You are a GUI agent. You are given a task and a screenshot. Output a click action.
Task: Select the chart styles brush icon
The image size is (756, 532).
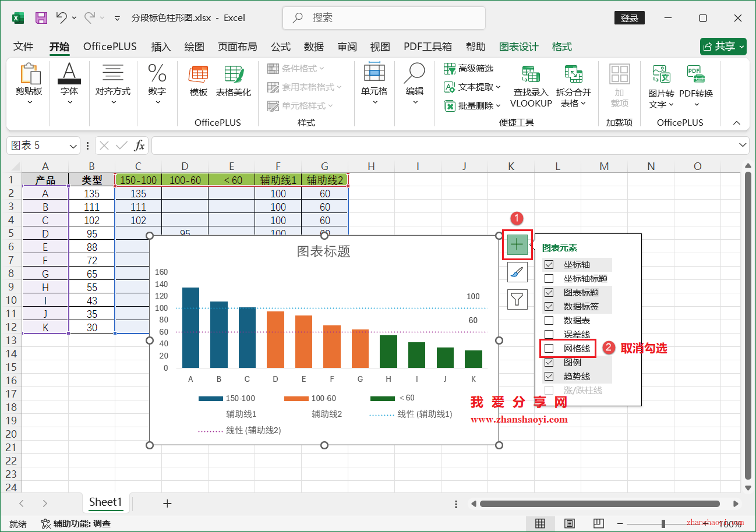pos(517,272)
